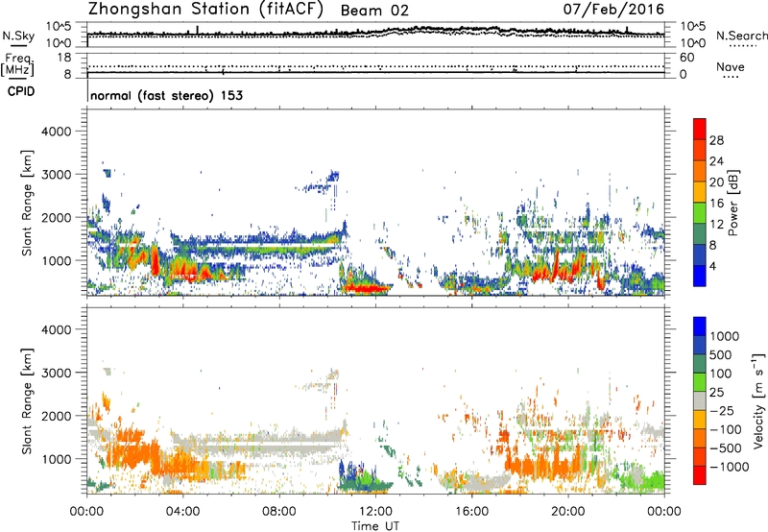Select the "04:00" time tick label
Viewport: 768px width, 532px height.
182,512
